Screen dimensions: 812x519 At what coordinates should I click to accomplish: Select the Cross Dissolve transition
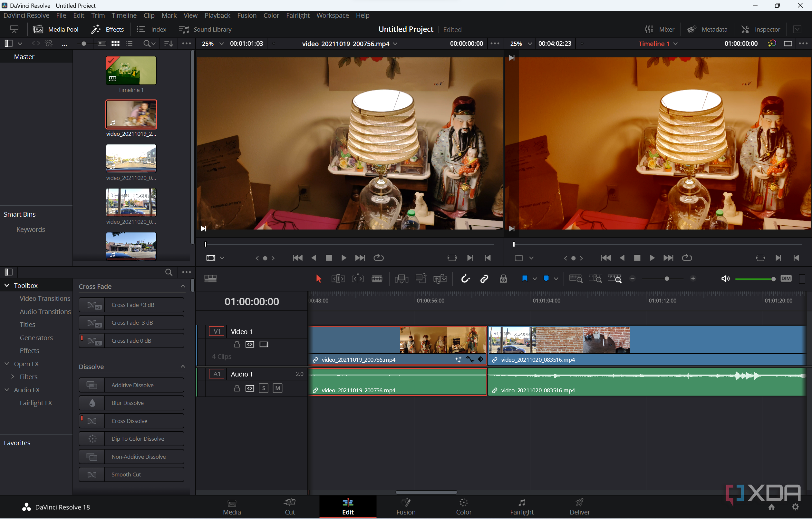point(131,421)
